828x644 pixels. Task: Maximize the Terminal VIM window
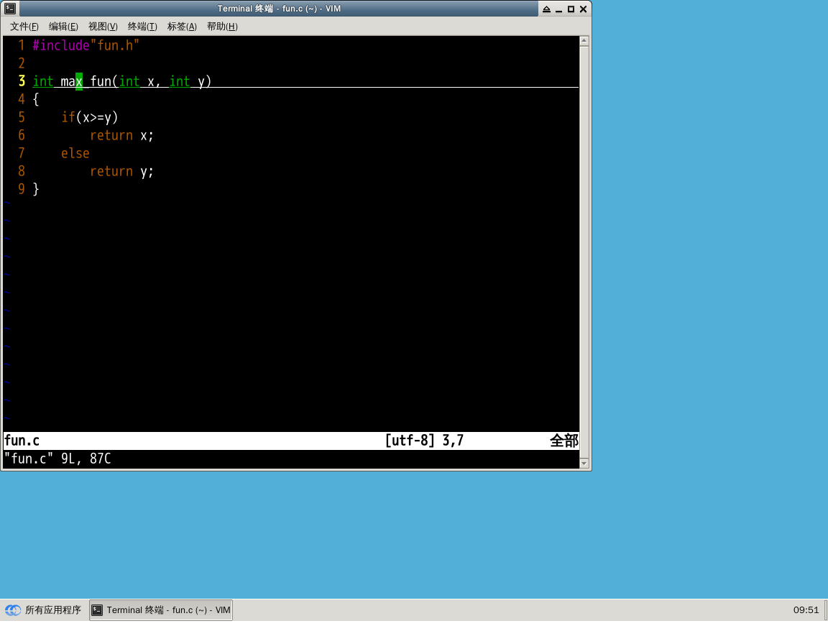click(571, 9)
